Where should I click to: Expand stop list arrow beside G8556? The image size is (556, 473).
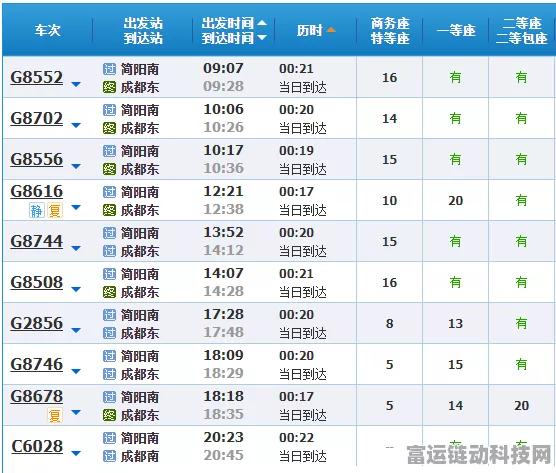pyautogui.click(x=76, y=166)
